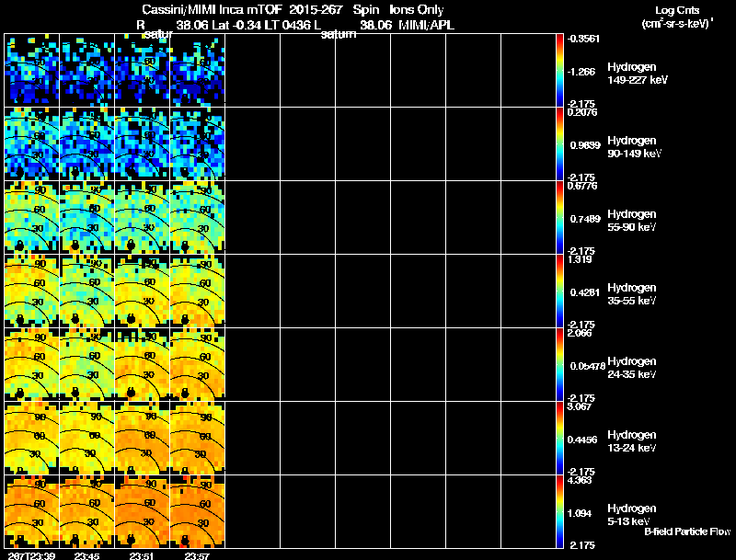Choose the Hydrogen 5-13 keV panel at 23:57
Viewport: 736px width, 560px height.
198,511
